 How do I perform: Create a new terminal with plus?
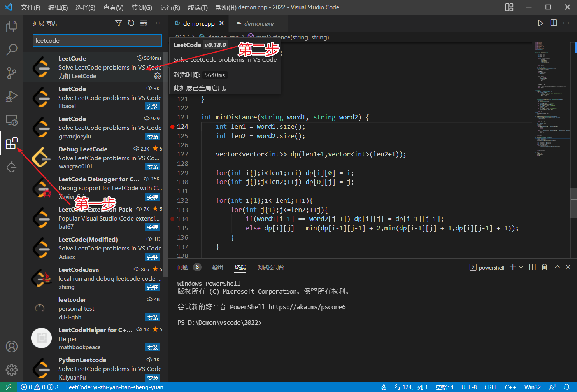click(513, 267)
